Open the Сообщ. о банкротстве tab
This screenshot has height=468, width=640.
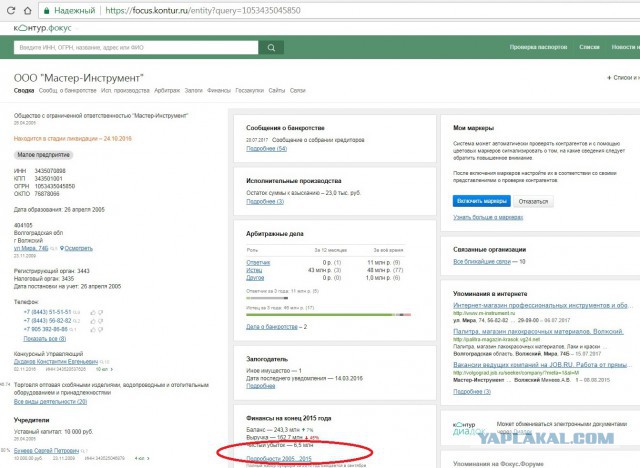tap(68, 91)
